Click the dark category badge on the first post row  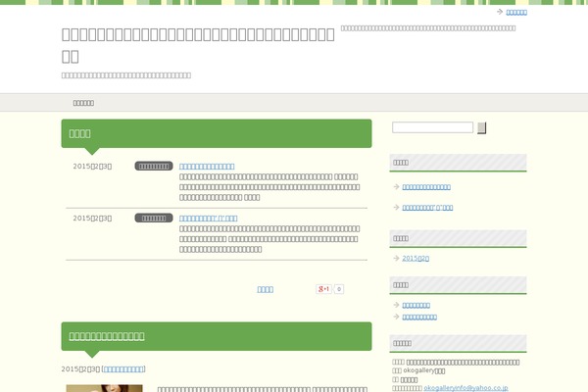click(x=154, y=166)
